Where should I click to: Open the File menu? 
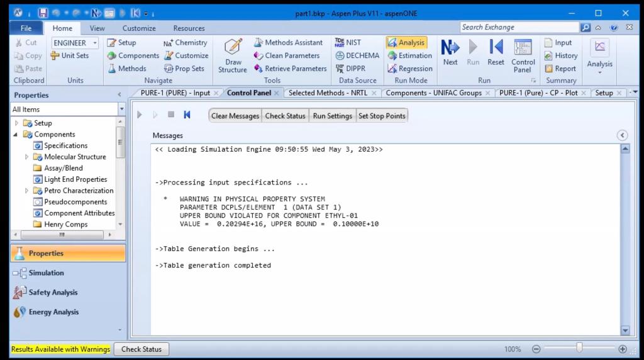click(x=26, y=28)
